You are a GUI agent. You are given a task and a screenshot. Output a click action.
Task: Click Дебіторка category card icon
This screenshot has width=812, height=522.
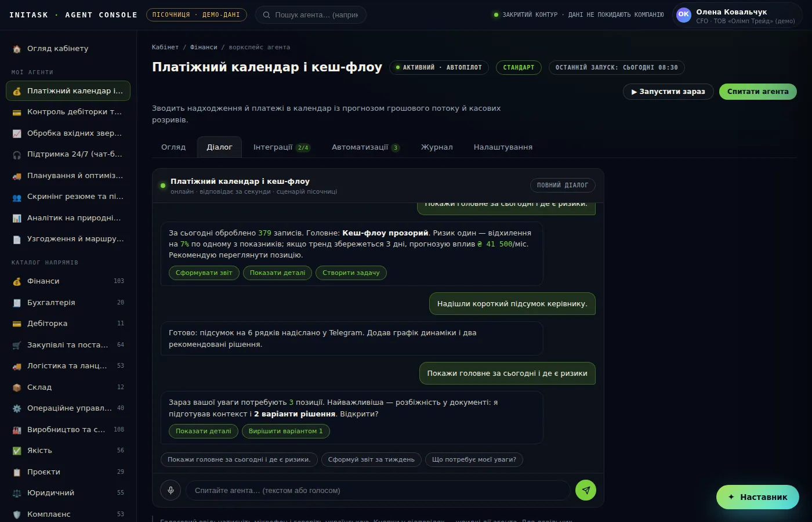point(17,324)
